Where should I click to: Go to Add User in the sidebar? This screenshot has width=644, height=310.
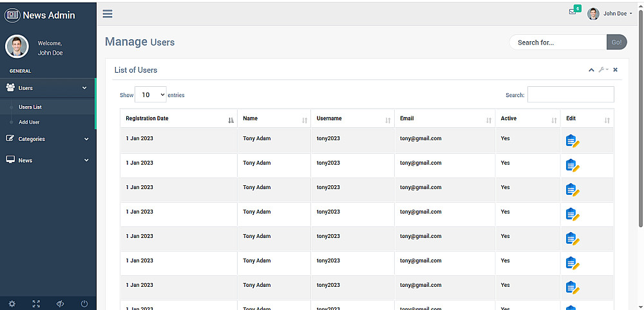29,122
